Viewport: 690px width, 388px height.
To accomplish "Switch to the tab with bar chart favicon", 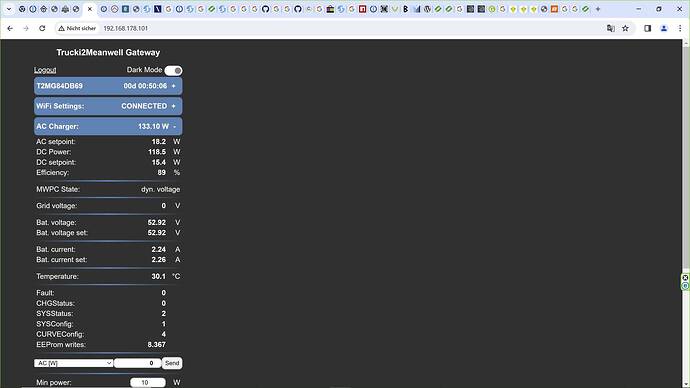I will [x=416, y=9].
